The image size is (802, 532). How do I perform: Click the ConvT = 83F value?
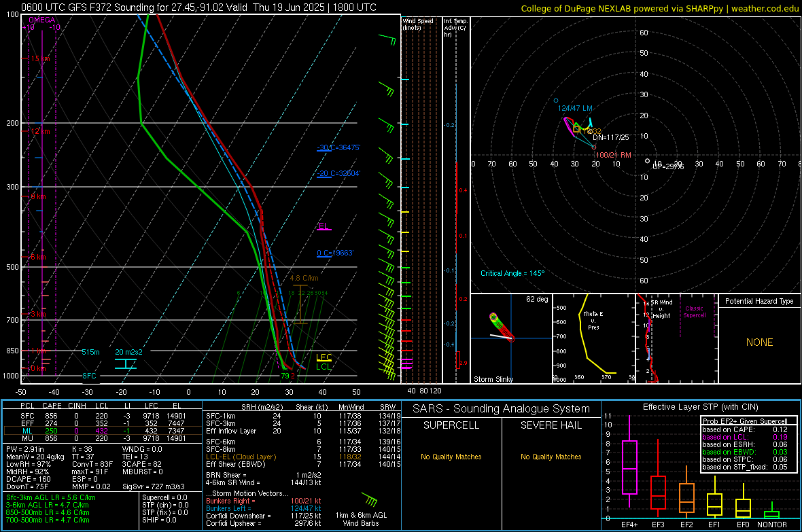click(92, 464)
